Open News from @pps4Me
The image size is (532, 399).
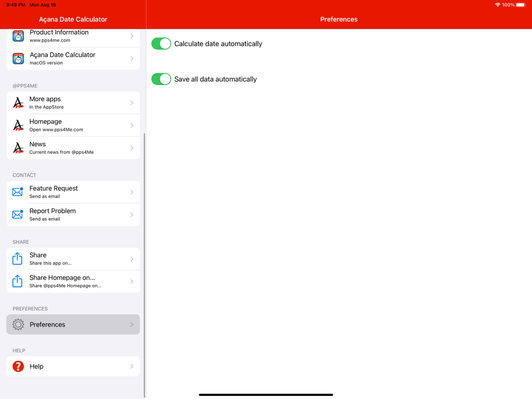click(x=73, y=148)
